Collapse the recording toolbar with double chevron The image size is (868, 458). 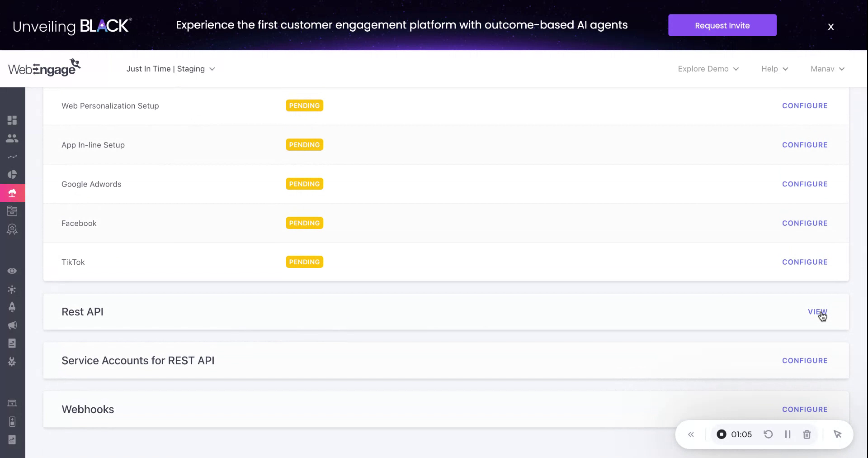691,434
